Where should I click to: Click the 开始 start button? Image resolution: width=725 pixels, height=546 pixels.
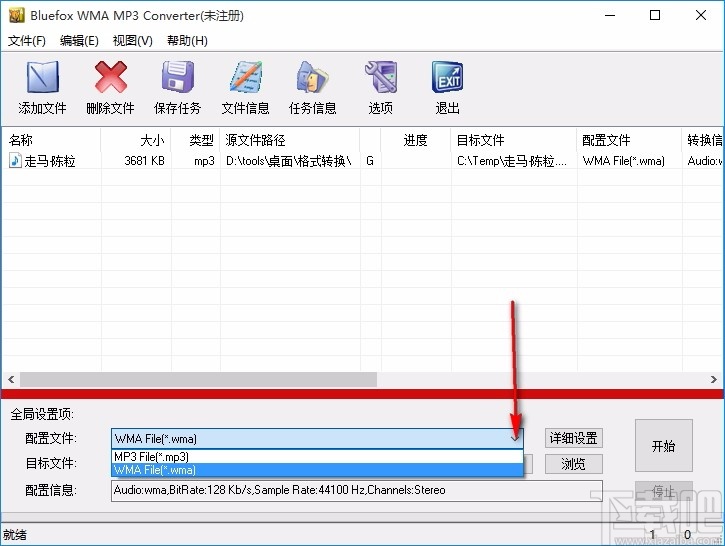coord(664,446)
